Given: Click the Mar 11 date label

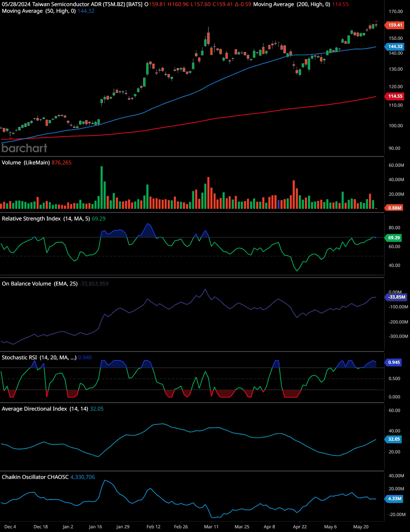Looking at the screenshot, I should (211, 527).
